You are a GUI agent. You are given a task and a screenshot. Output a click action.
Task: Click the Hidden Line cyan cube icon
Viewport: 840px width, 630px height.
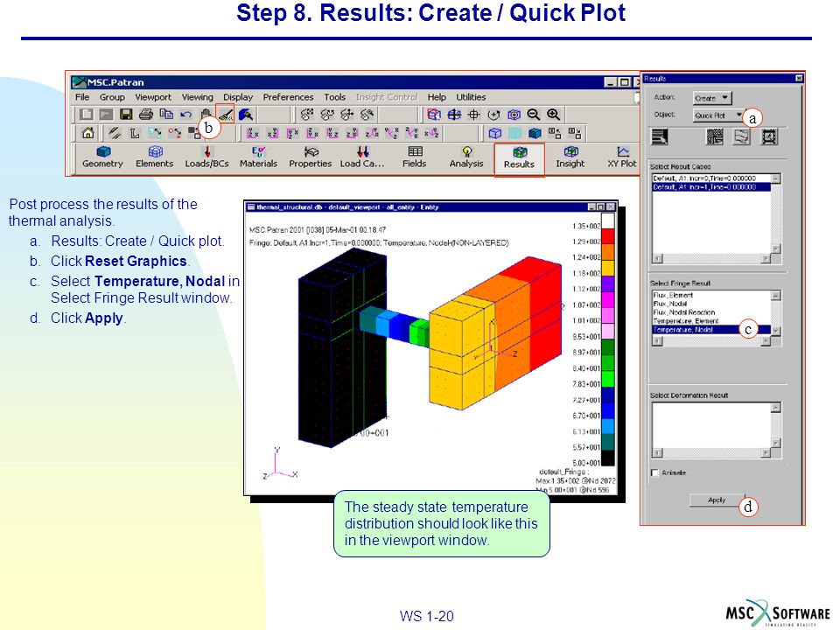click(x=514, y=133)
